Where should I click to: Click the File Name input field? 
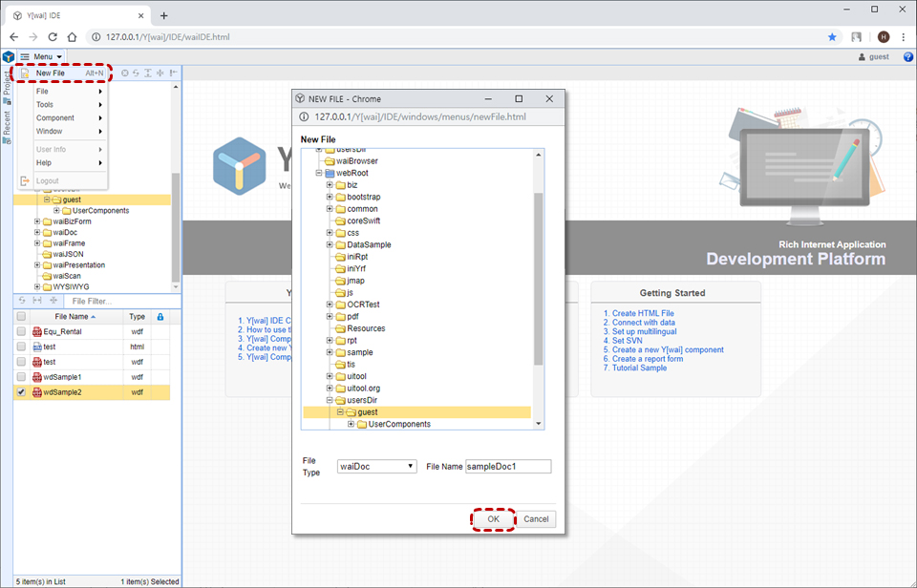pyautogui.click(x=507, y=466)
